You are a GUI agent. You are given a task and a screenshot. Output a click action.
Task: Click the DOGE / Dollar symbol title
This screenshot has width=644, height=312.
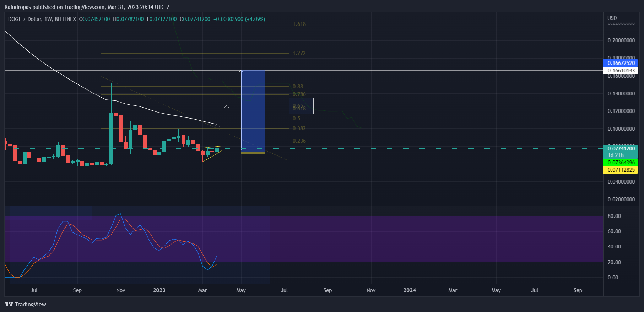(x=25, y=19)
